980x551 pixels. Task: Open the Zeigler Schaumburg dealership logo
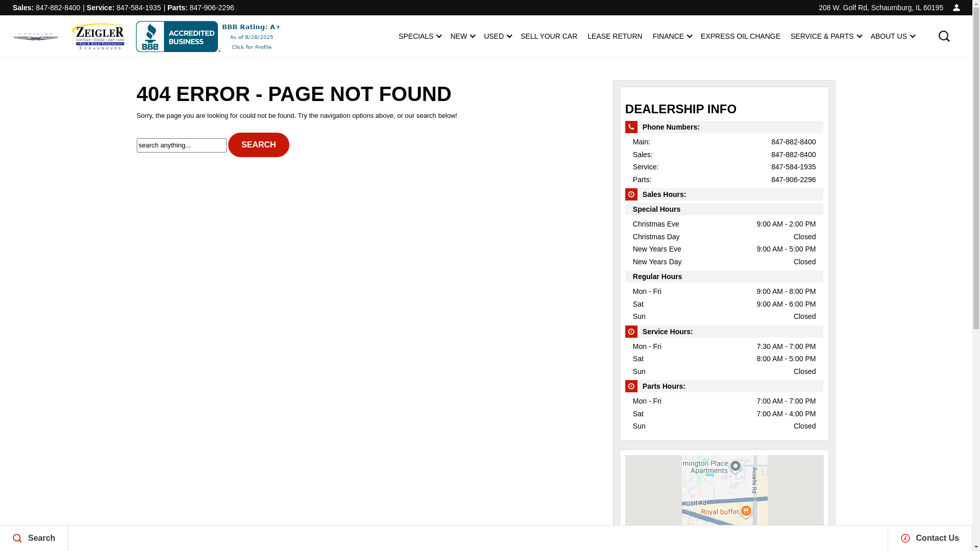[x=99, y=36]
